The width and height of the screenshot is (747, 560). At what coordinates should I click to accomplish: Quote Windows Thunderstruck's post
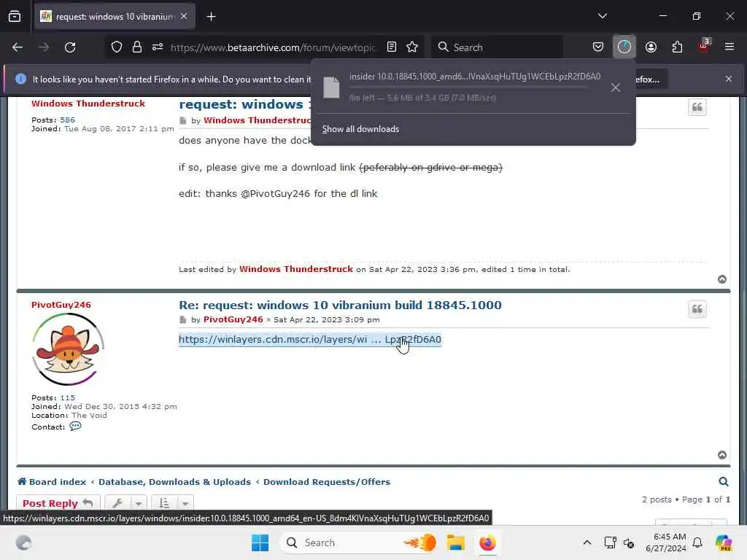[x=697, y=107]
